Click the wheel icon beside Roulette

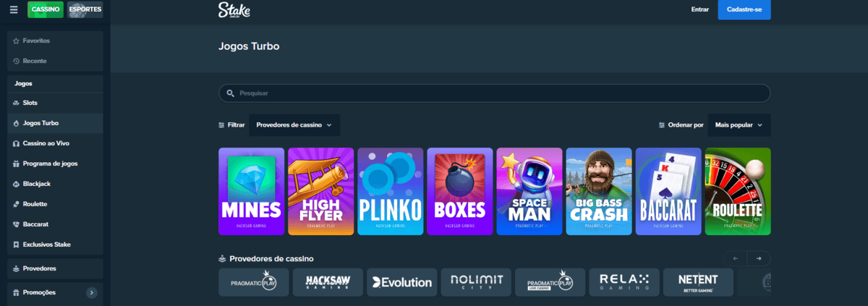coord(17,204)
